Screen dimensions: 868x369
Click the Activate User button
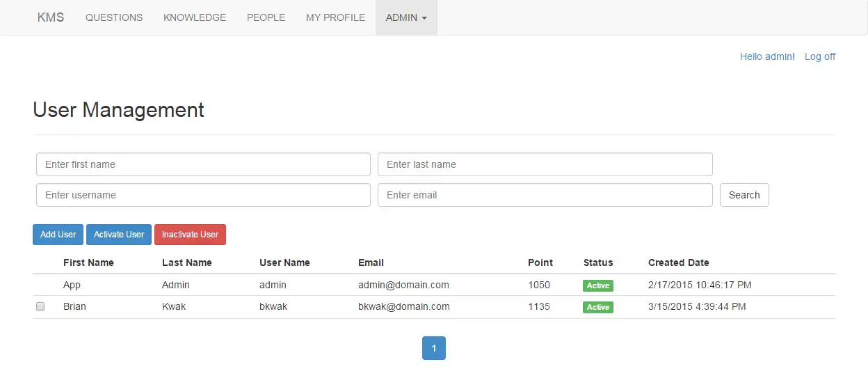tap(119, 235)
